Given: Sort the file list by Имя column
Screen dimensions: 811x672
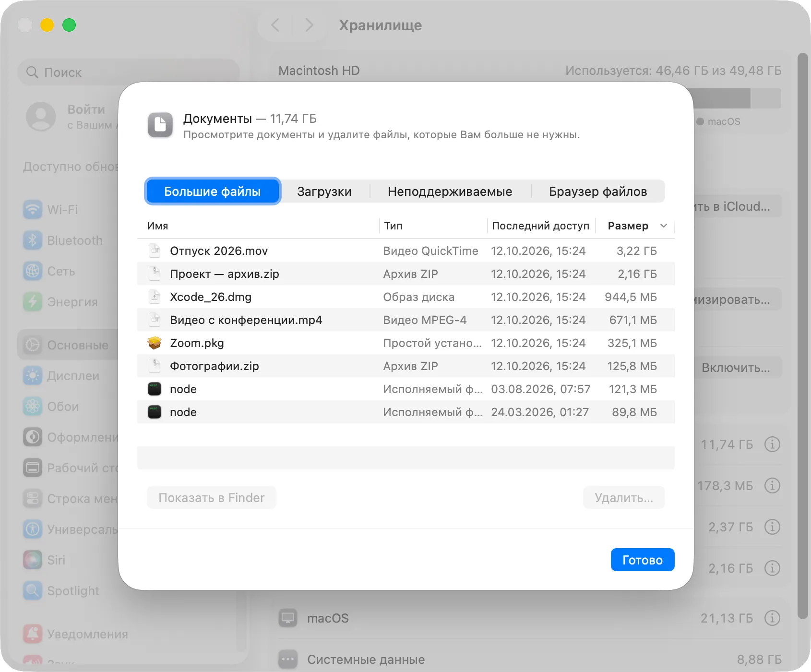Looking at the screenshot, I should pyautogui.click(x=157, y=226).
